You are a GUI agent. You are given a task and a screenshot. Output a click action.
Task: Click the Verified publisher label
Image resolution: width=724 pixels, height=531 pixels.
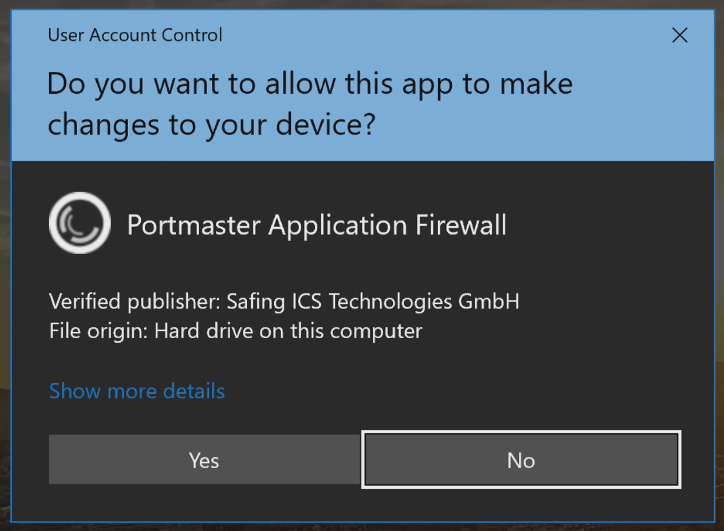click(135, 302)
